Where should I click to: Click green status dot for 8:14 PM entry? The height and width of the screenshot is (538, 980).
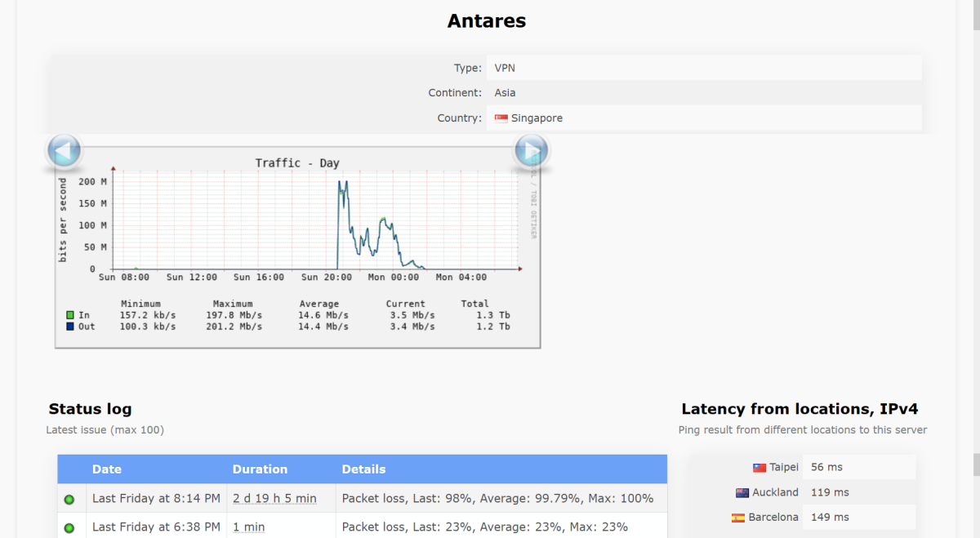69,499
